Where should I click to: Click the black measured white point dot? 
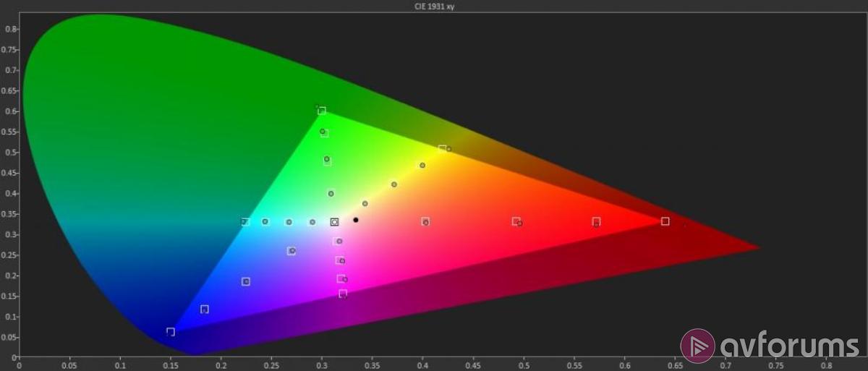click(x=356, y=220)
